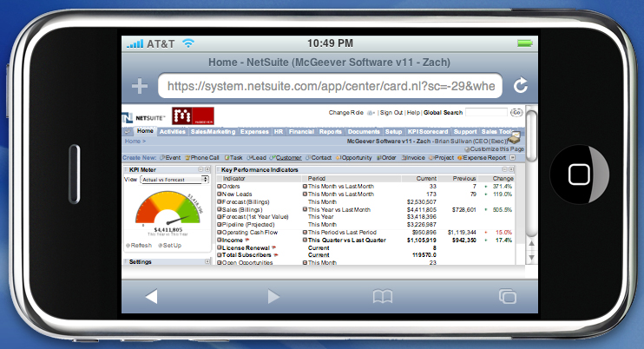Create a new Task

(233, 158)
